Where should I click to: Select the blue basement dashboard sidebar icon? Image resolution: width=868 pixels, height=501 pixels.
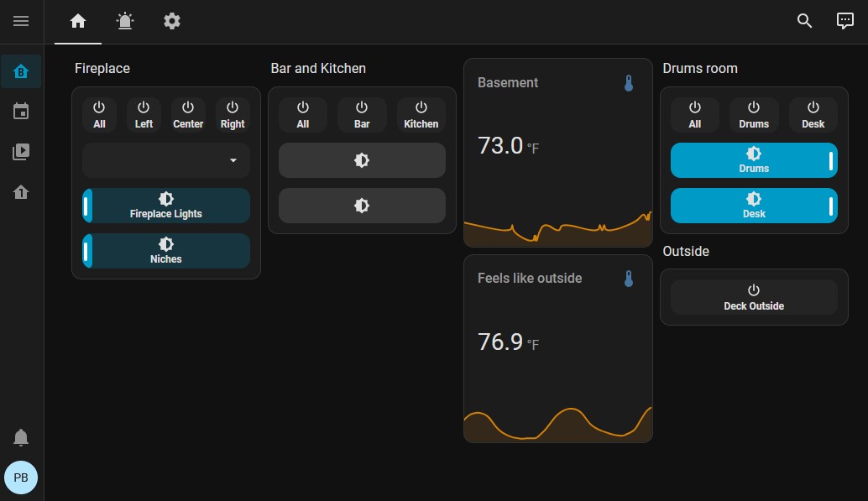pos(21,71)
